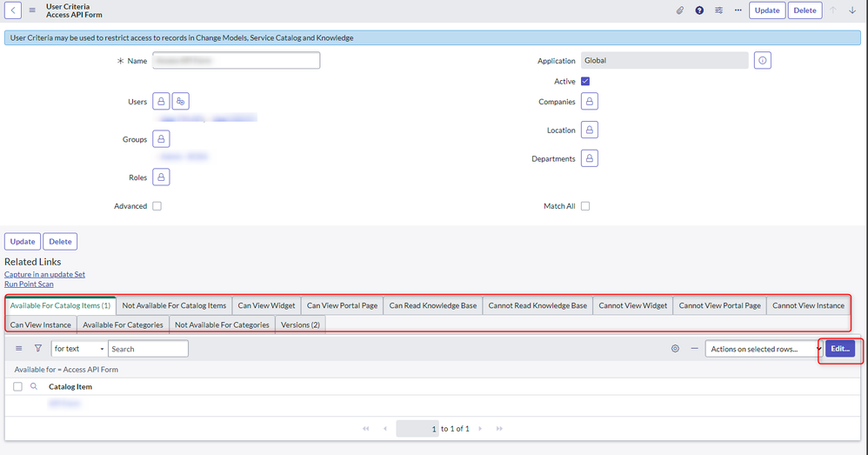This screenshot has width=868, height=455.
Task: Click the Update button in the header
Action: 767,10
